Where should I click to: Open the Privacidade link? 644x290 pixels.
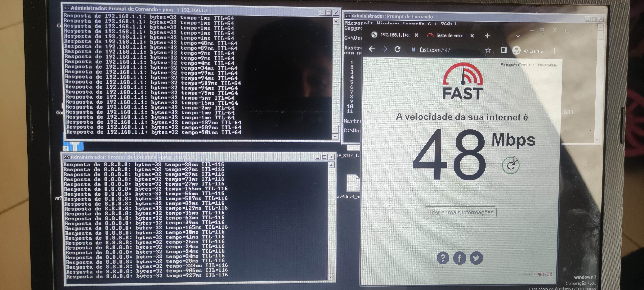pyautogui.click(x=547, y=65)
